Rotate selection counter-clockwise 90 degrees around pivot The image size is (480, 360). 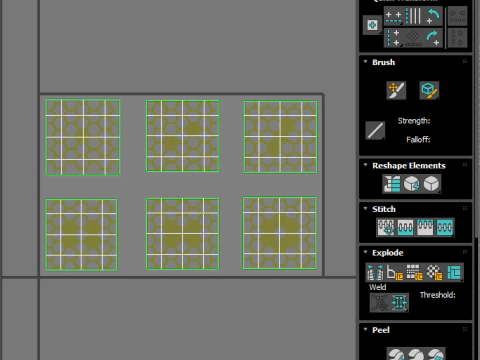[x=433, y=16]
